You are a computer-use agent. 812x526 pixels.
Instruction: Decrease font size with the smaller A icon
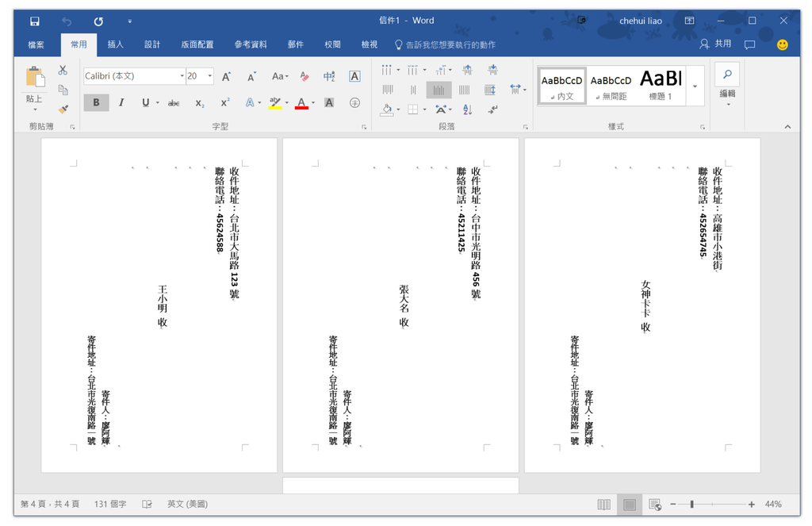click(x=251, y=77)
